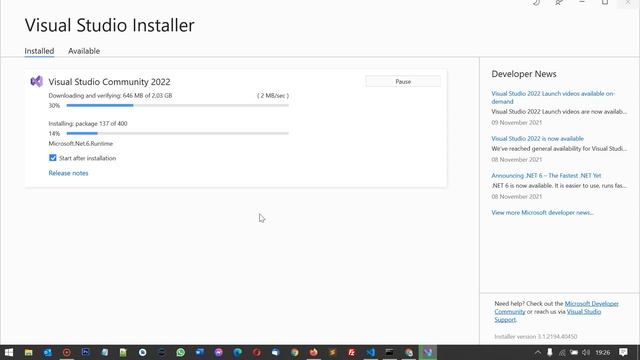Click 'Installing: package 137 of 400' text

click(x=88, y=124)
